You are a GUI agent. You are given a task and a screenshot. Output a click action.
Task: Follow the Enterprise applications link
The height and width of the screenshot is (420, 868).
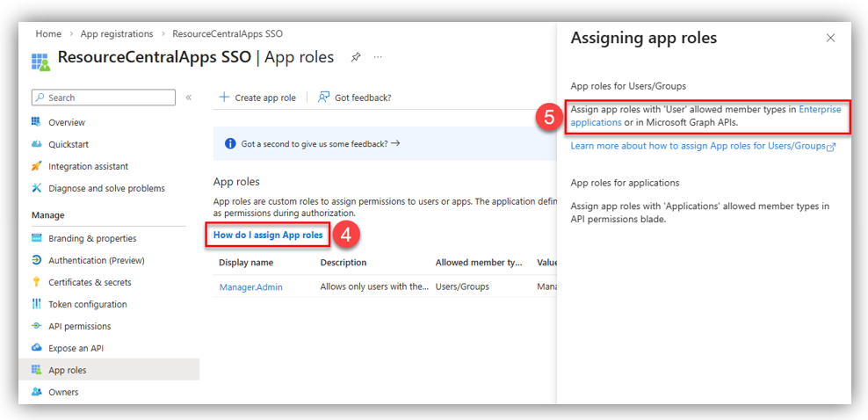(819, 110)
